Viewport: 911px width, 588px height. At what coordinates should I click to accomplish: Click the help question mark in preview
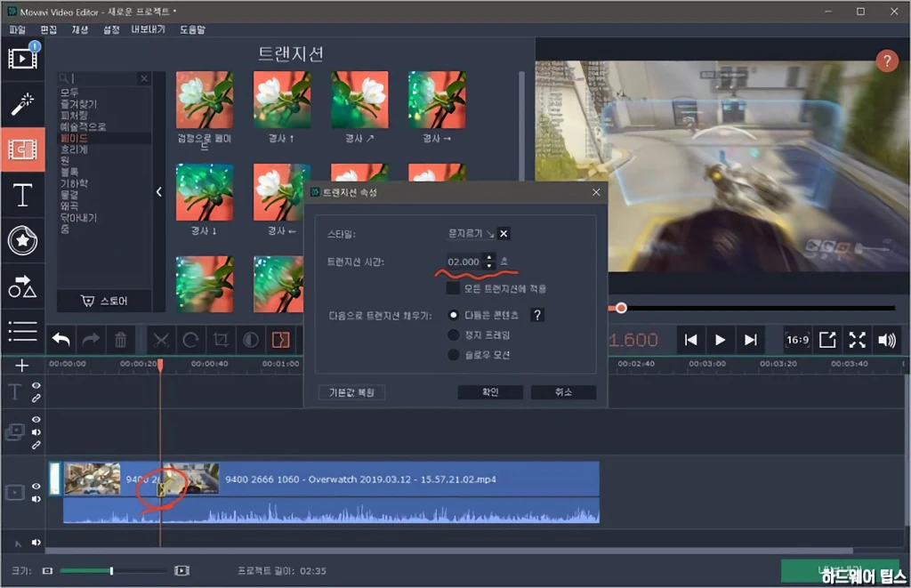[887, 60]
